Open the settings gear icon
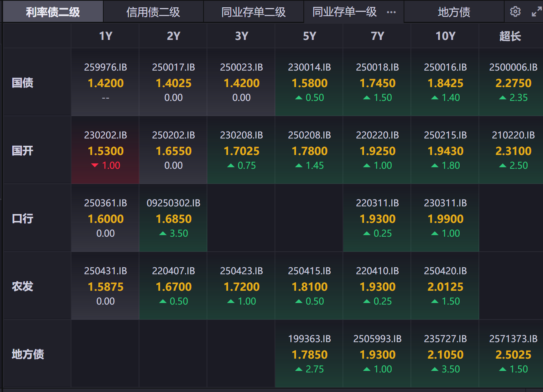The image size is (543, 392). 515,12
